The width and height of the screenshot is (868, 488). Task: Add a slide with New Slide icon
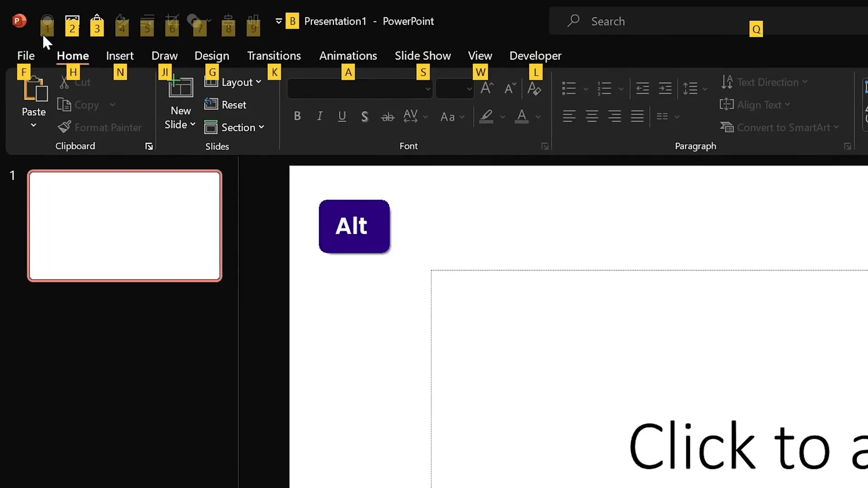coord(180,87)
